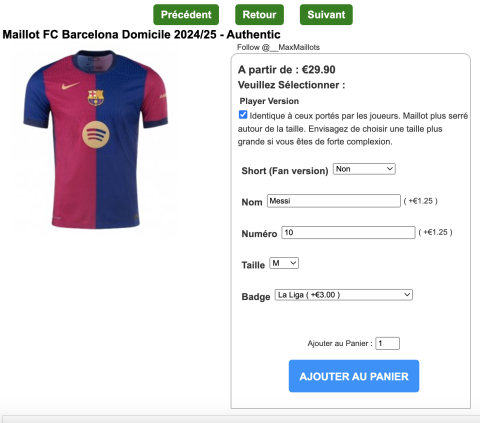The image size is (480, 423).
Task: Focus the Nom text field containing Messi
Action: point(334,201)
